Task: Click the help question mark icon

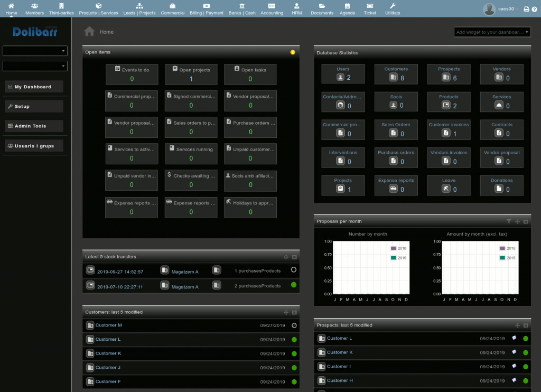Action: [x=535, y=10]
